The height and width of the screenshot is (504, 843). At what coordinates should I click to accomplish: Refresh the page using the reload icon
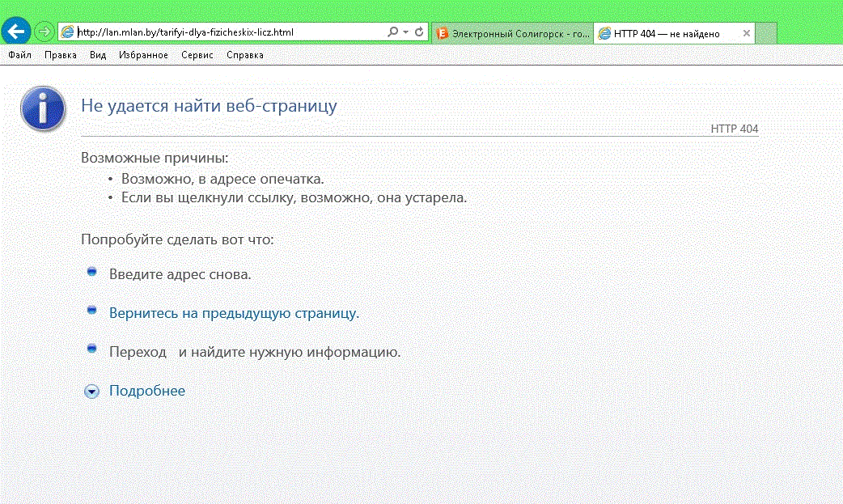point(419,32)
